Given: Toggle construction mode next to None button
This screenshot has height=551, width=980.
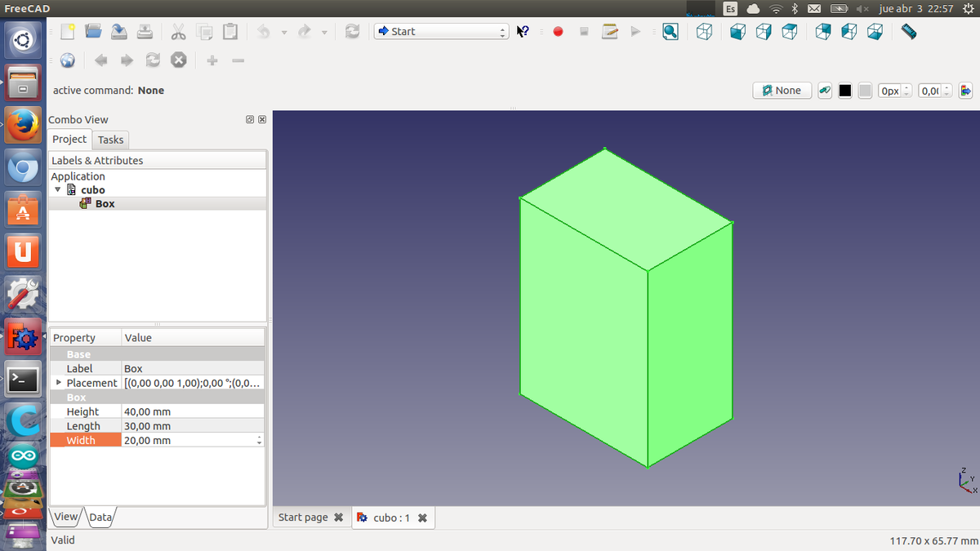Looking at the screenshot, I should pyautogui.click(x=825, y=91).
